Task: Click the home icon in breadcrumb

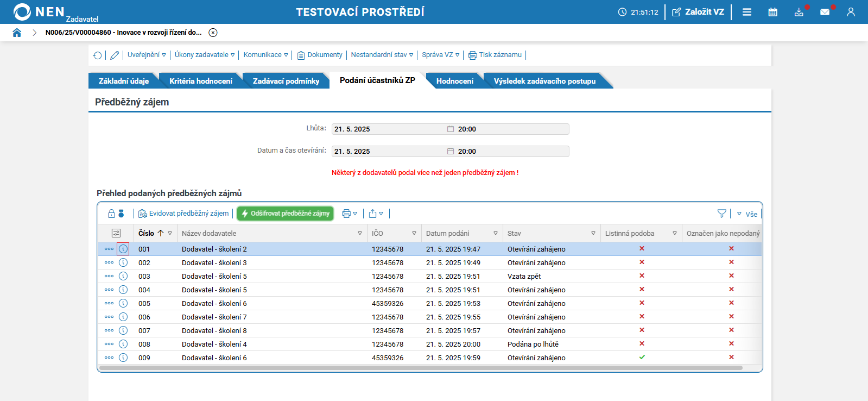Action: (x=17, y=33)
